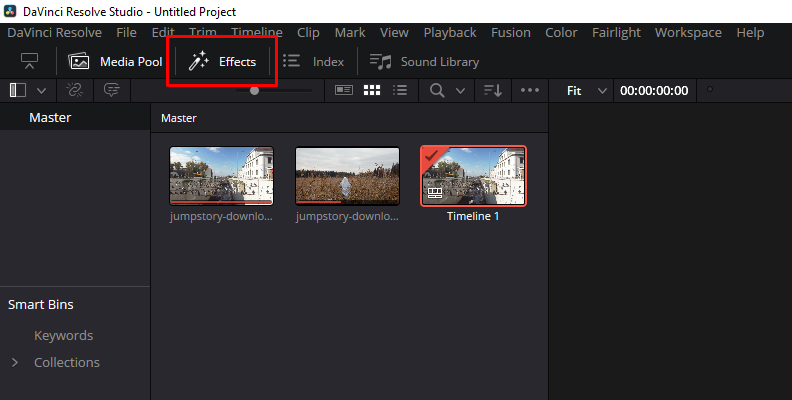Click the DaVinci Resolve app icon in title bar
792x400 pixels.
tap(10, 11)
